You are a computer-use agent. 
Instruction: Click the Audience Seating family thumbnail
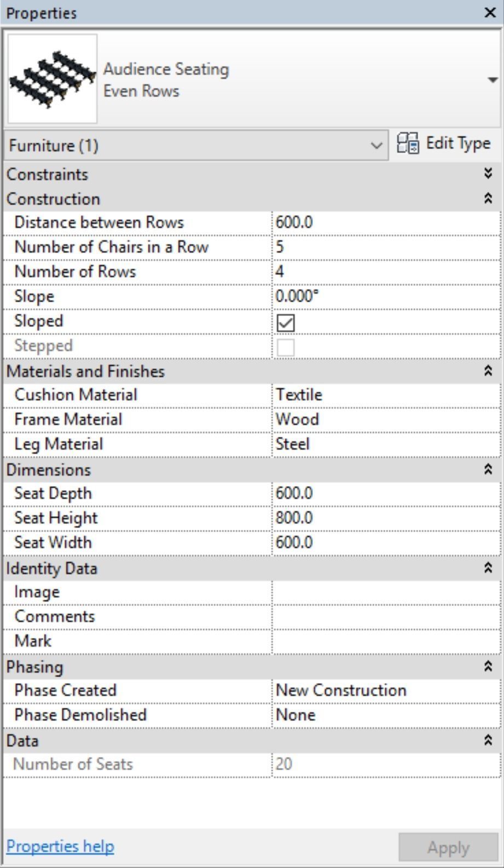pos(53,79)
